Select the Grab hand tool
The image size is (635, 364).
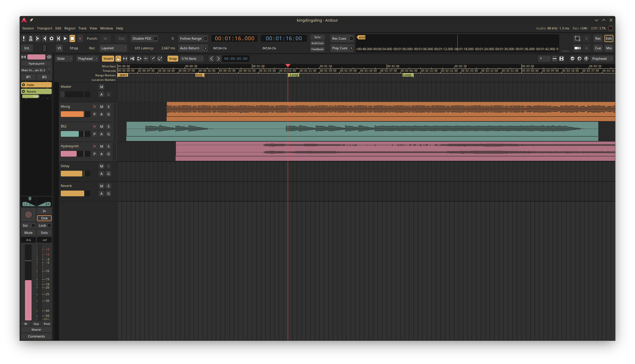pyautogui.click(x=118, y=59)
